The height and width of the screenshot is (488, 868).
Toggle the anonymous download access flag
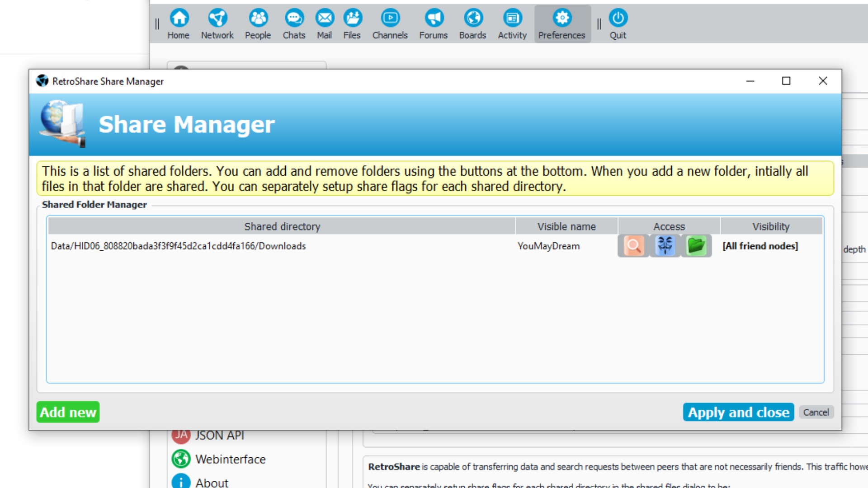[x=665, y=246]
